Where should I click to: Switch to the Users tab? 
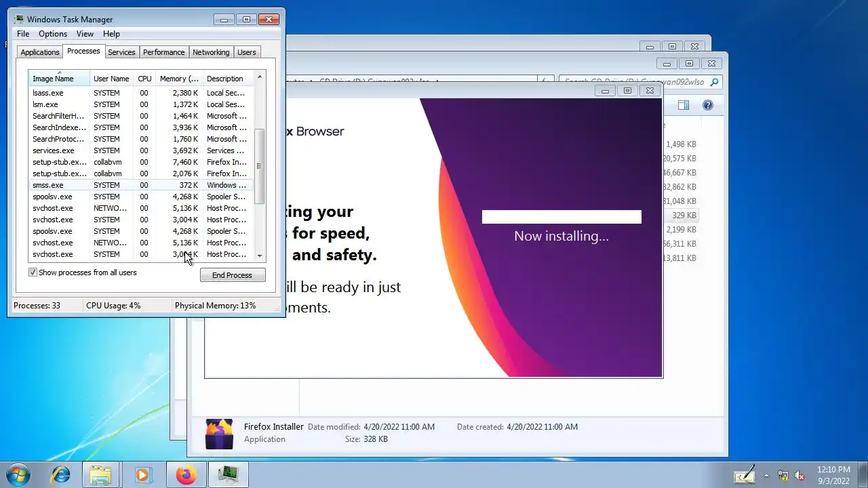tap(247, 52)
